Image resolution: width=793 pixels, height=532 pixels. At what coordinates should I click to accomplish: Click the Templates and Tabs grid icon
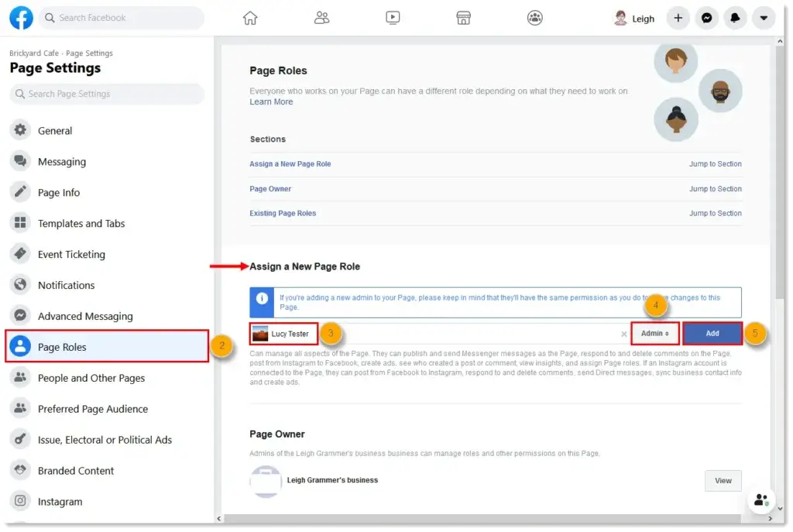click(x=20, y=223)
